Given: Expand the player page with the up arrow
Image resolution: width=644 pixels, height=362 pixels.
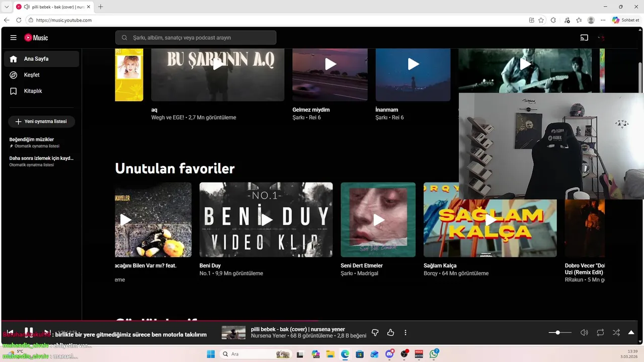Looking at the screenshot, I should point(631,332).
